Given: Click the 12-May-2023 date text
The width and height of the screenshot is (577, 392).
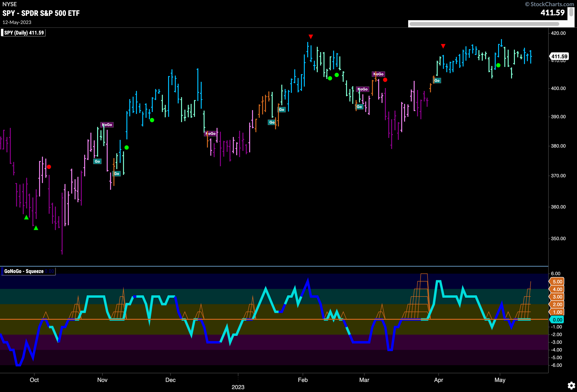Looking at the screenshot, I should click(x=17, y=22).
